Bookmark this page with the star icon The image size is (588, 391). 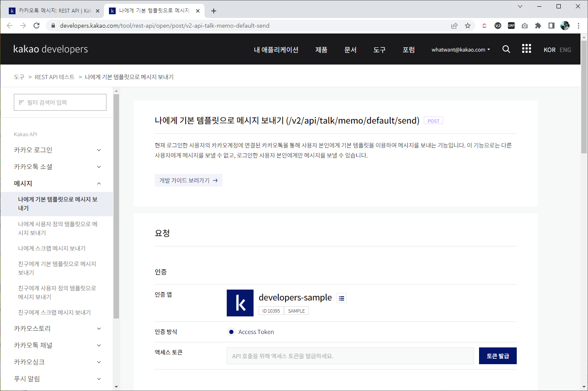(x=468, y=26)
